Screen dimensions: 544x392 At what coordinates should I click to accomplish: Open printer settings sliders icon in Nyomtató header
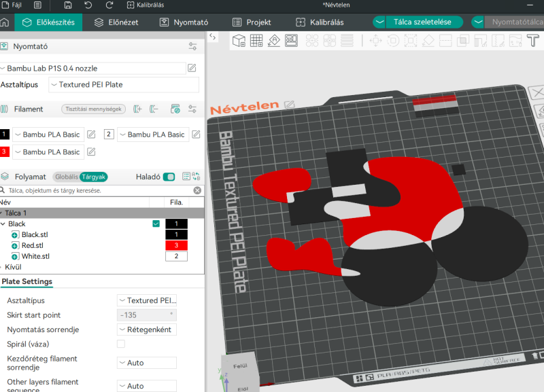tap(192, 46)
